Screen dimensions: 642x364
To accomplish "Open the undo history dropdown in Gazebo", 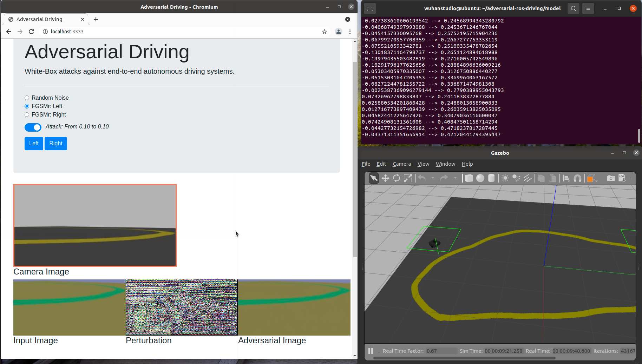I will 433,178.
